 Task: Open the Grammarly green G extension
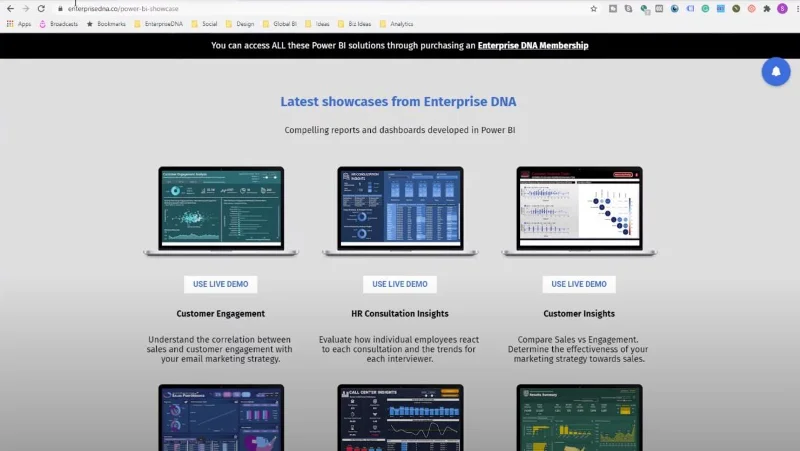705,9
